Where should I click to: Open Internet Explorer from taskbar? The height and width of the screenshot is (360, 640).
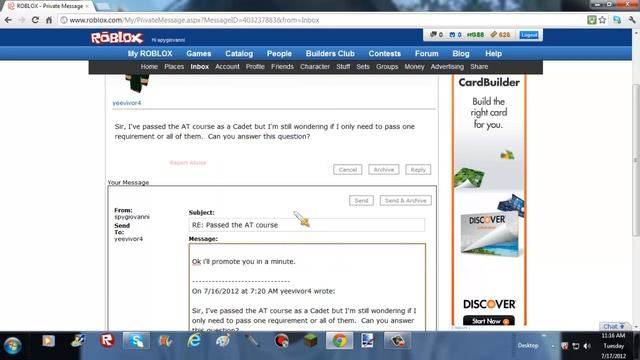(x=194, y=341)
